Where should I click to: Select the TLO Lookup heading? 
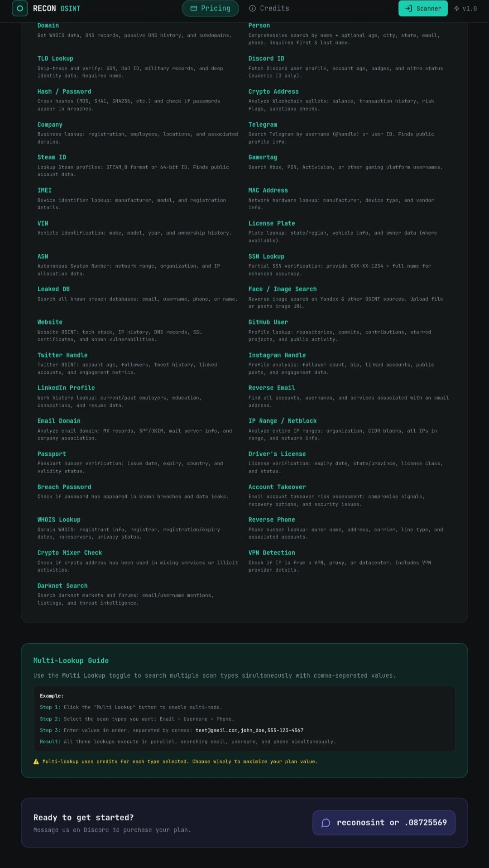[55, 58]
